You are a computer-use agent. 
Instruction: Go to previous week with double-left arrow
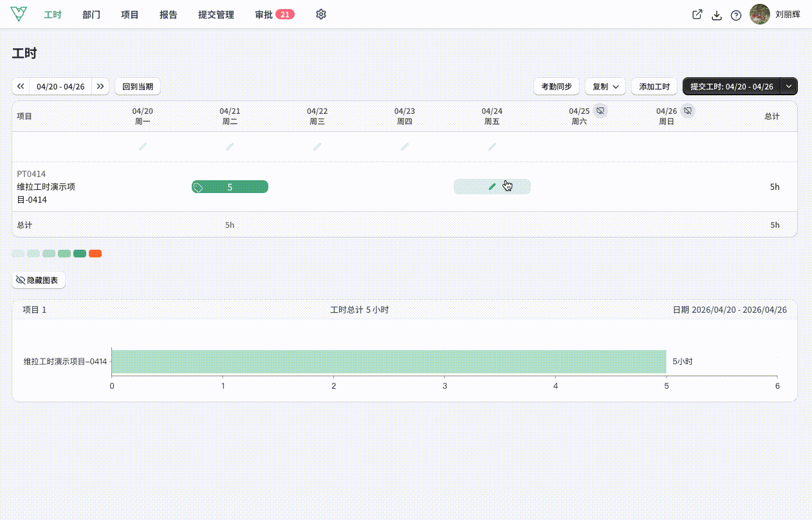[x=21, y=86]
